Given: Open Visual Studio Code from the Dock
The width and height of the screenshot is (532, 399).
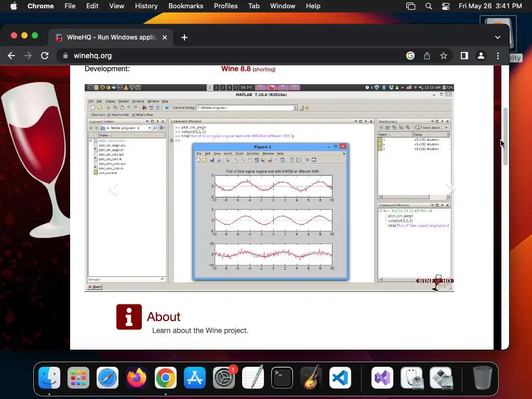Looking at the screenshot, I should pyautogui.click(x=340, y=378).
